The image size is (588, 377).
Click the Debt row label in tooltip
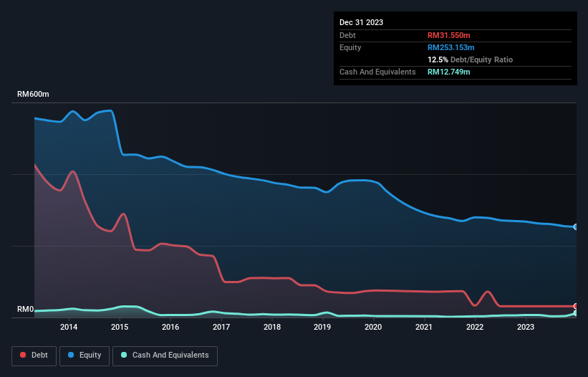pos(347,35)
